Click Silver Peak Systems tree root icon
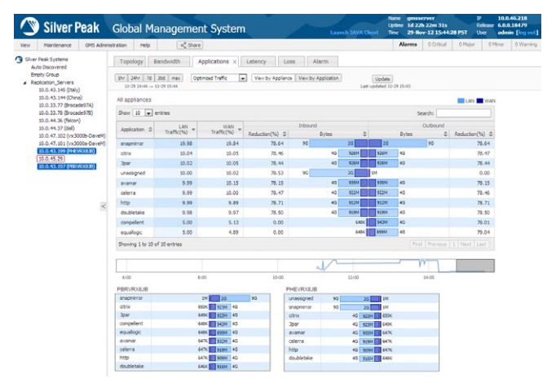 (x=19, y=59)
